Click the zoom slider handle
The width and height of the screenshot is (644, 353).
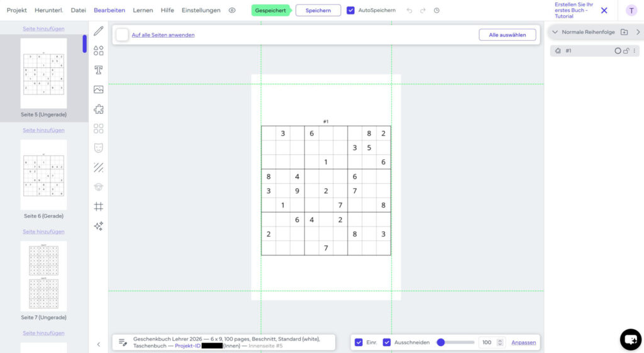click(441, 342)
